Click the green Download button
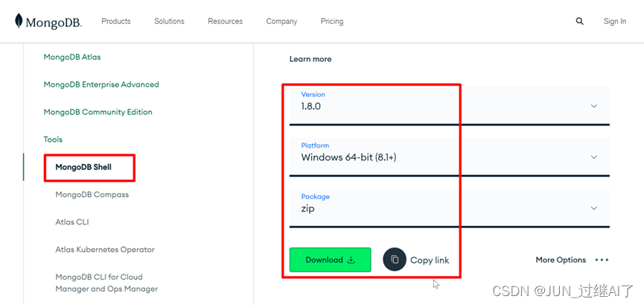 tap(331, 260)
